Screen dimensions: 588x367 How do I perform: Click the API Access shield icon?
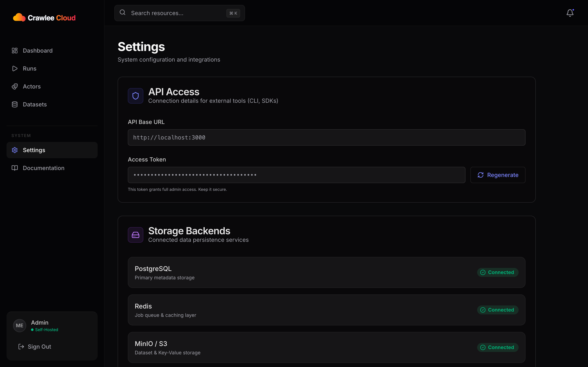(x=135, y=96)
